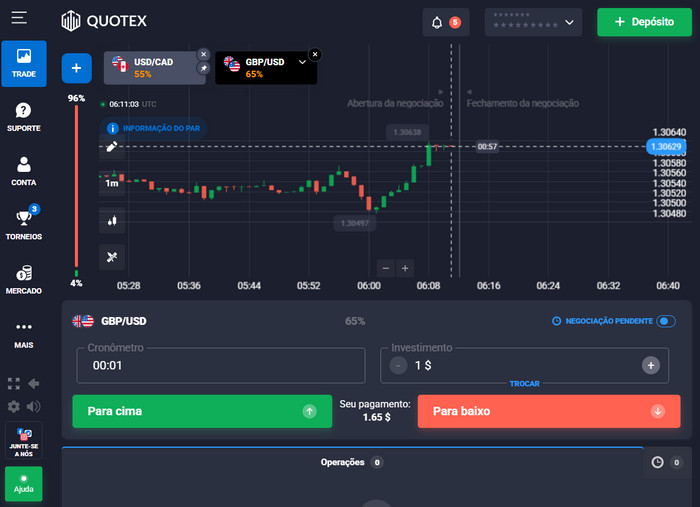
Task: Open the hamburger menu icon
Action: point(19,18)
